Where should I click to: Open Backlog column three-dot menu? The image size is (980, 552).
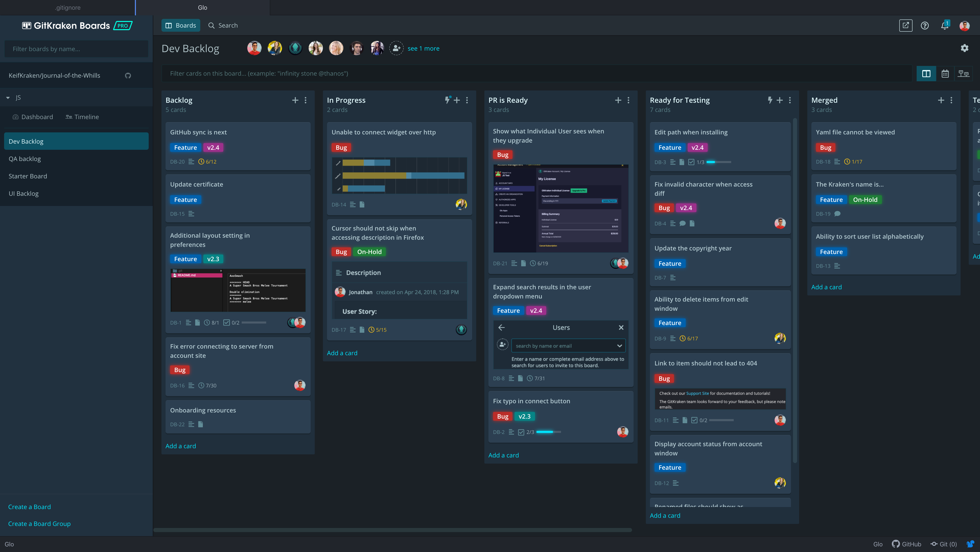point(306,100)
